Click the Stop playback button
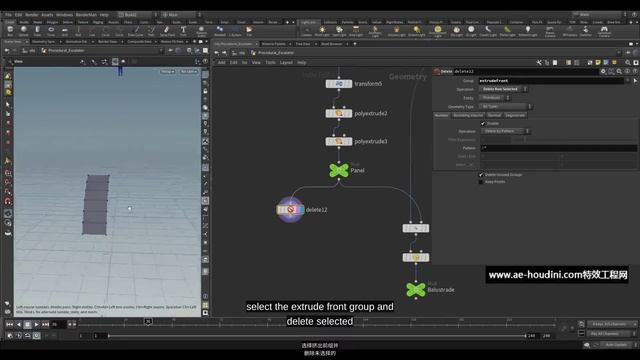This screenshot has height=360, width=640. [27, 324]
